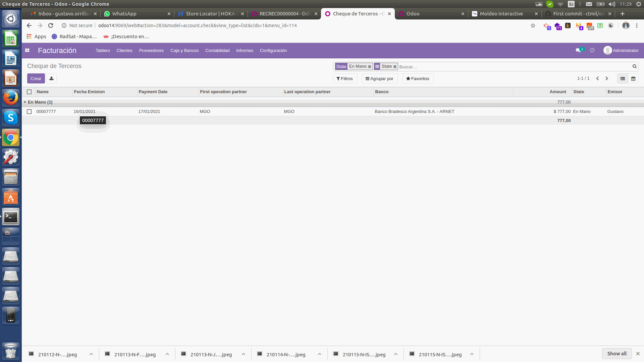Open a new browser tab

623,14
